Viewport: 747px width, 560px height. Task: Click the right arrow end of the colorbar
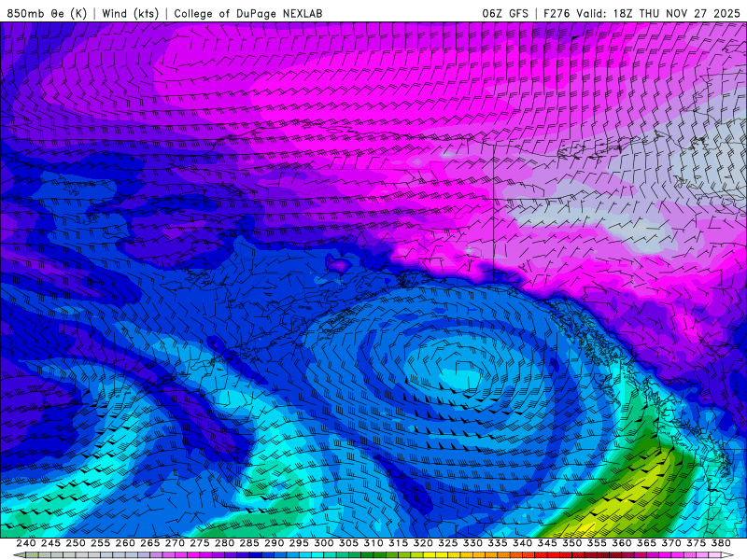pyautogui.click(x=727, y=554)
